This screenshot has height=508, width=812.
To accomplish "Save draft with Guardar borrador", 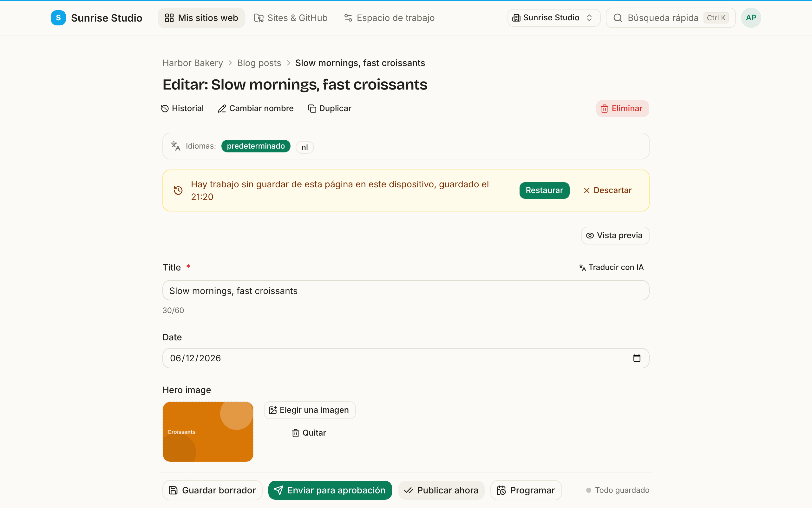I will point(213,491).
